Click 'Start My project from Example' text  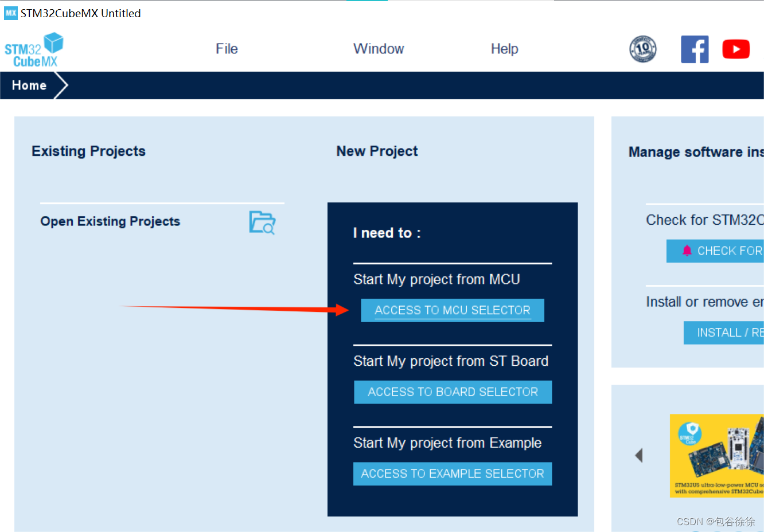tap(447, 443)
